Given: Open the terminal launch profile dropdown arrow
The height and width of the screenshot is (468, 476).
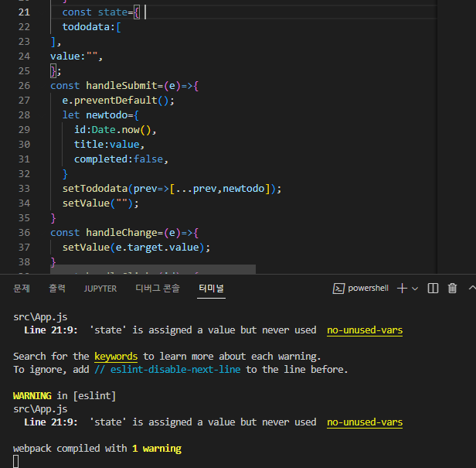Looking at the screenshot, I should (x=415, y=289).
